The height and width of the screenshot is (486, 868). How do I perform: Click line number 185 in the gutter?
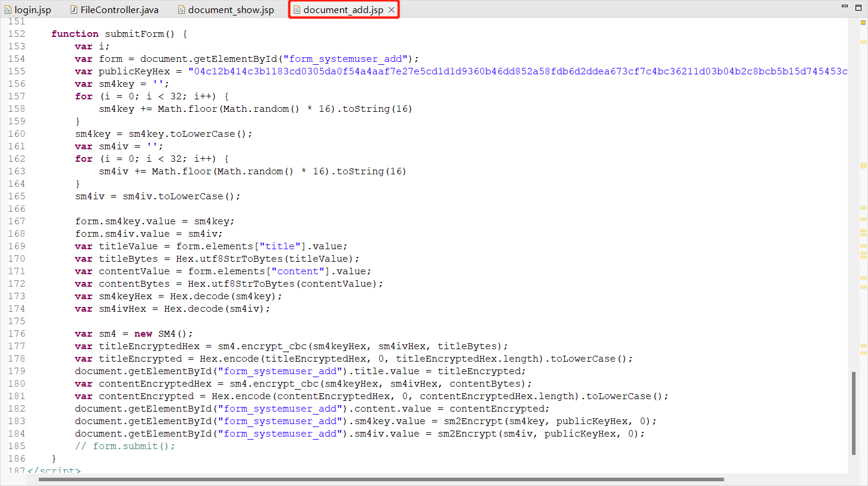point(17,446)
